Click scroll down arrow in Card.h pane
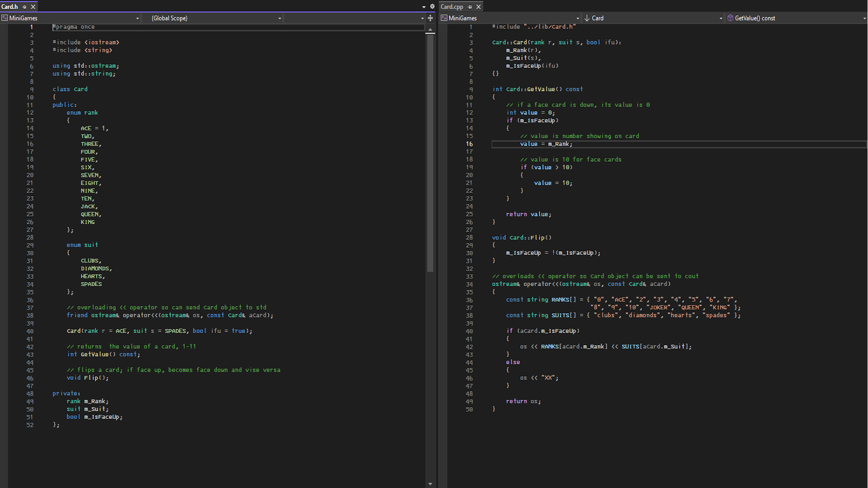 (x=430, y=484)
